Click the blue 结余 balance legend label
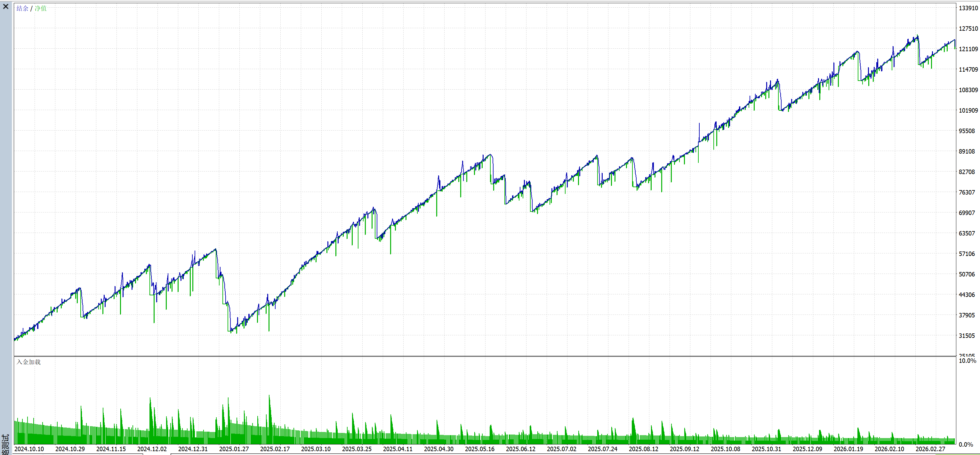Screen dimensions: 980x455 tap(22, 8)
